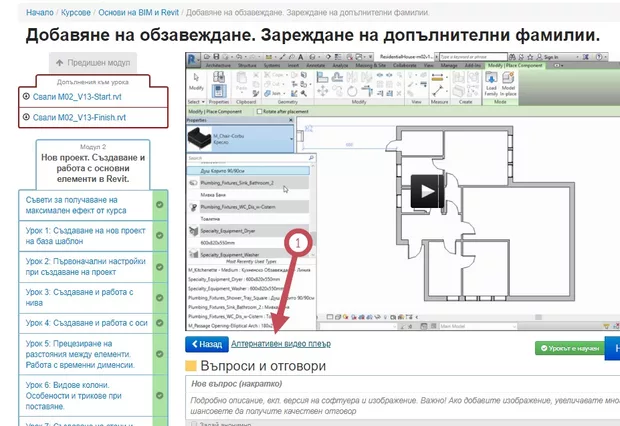620x426 pixels.
Task: Click the Модул 2 module header box
Action: coord(93,165)
